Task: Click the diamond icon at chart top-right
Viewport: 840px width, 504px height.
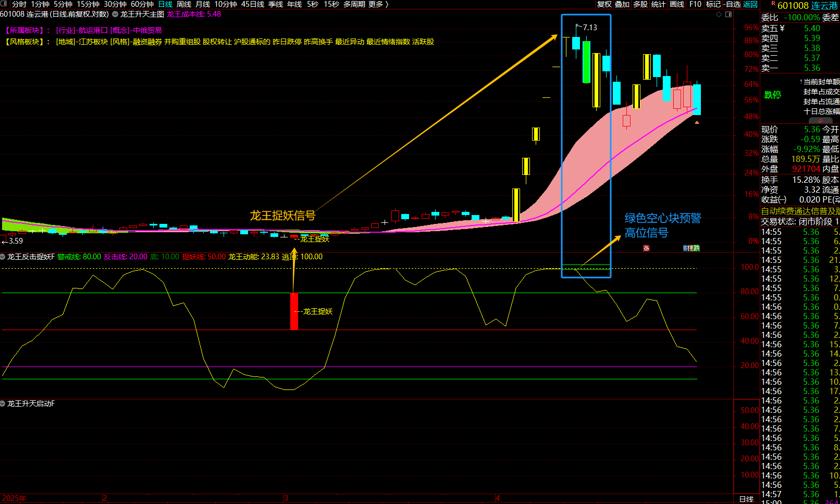Action: [x=719, y=14]
